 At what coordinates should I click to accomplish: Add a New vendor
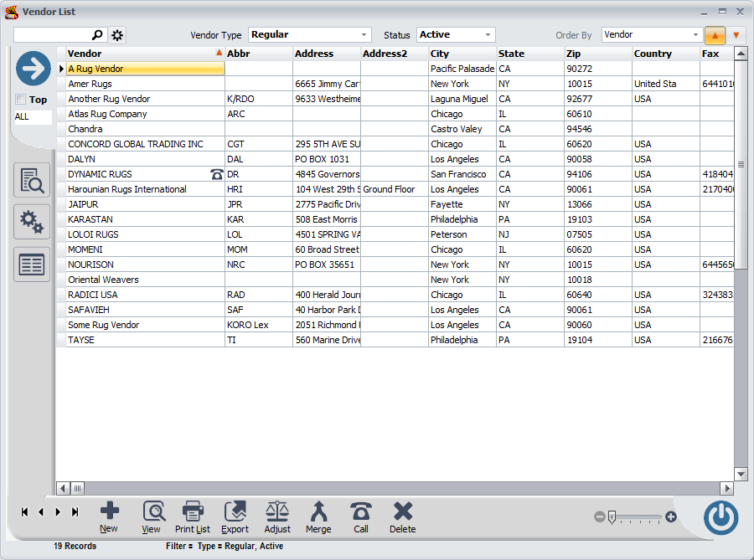[x=109, y=517]
